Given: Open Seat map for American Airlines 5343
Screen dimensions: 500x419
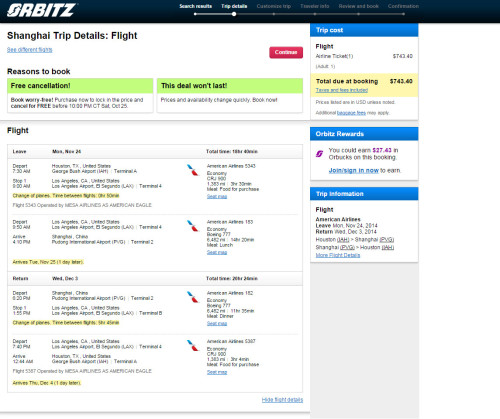Looking at the screenshot, I should click(x=217, y=197).
